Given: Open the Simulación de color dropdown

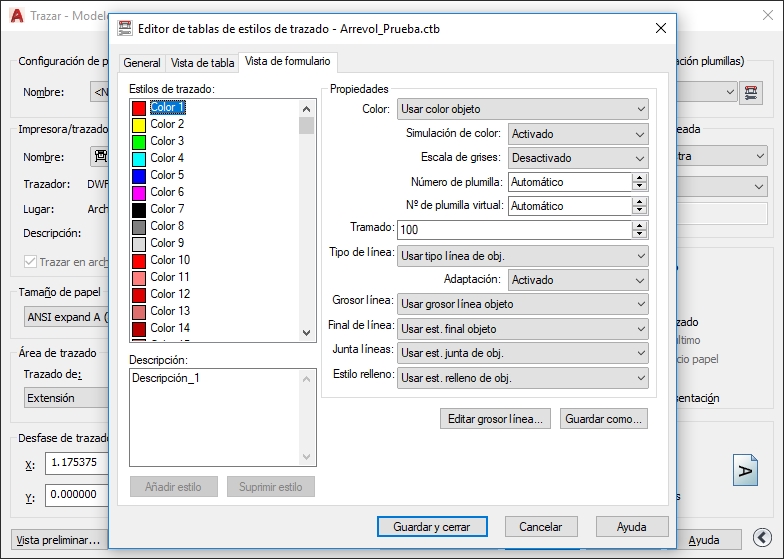Looking at the screenshot, I should coord(578,134).
